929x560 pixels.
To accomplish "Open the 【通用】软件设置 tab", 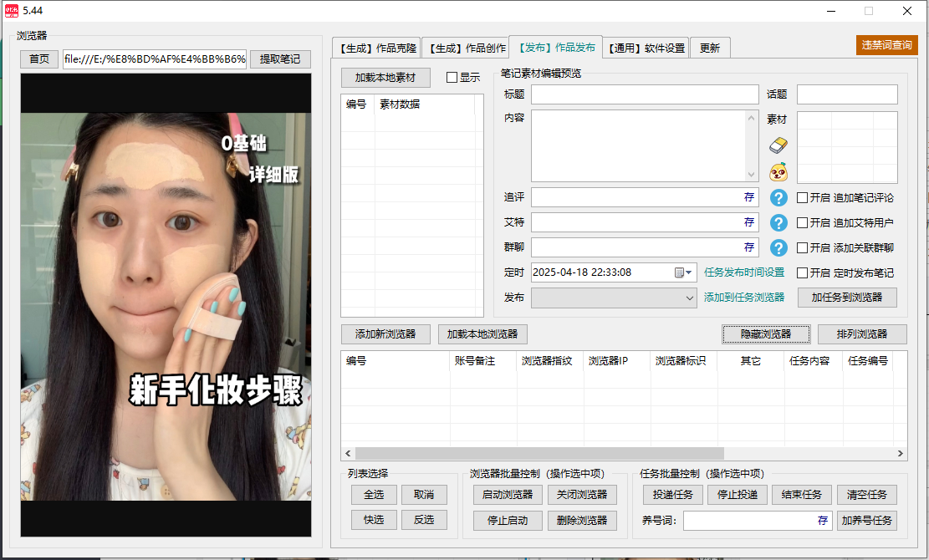I will [646, 48].
